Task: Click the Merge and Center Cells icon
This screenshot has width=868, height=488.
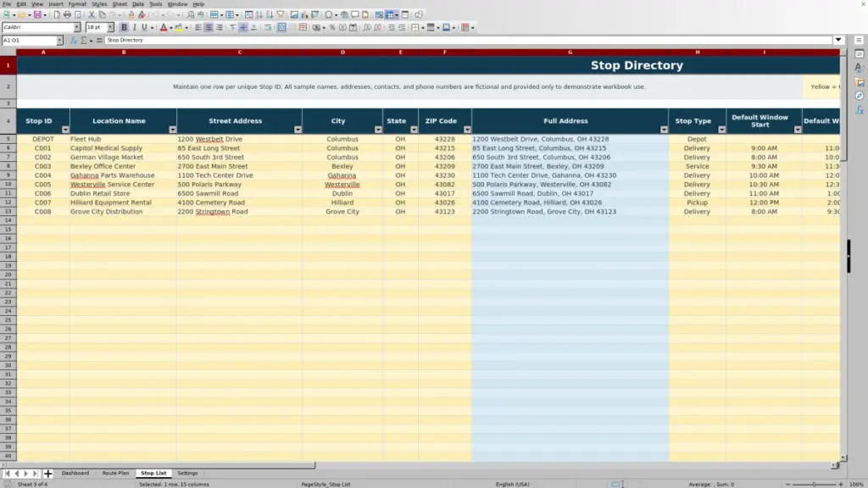Action: (281, 27)
